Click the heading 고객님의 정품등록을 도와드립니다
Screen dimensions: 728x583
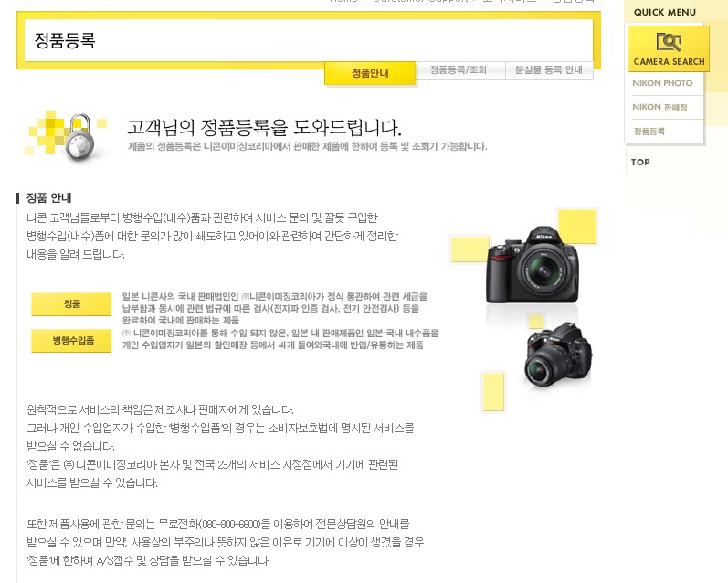pyautogui.click(x=264, y=127)
